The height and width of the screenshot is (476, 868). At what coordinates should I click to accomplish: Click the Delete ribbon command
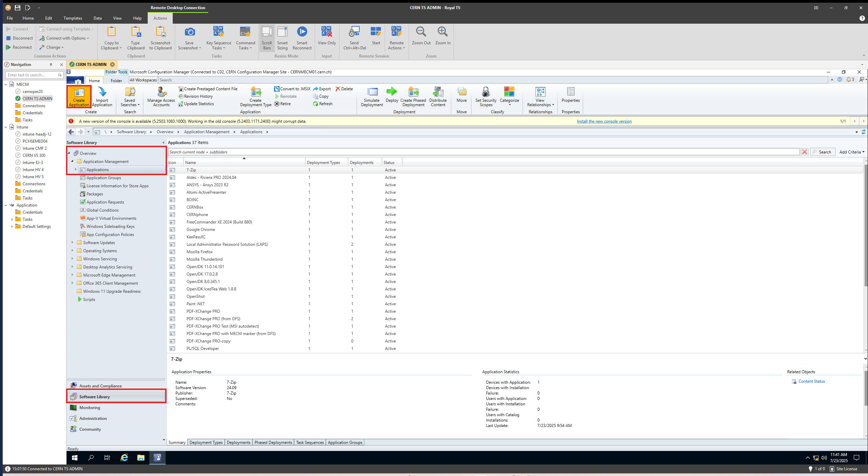tap(344, 89)
